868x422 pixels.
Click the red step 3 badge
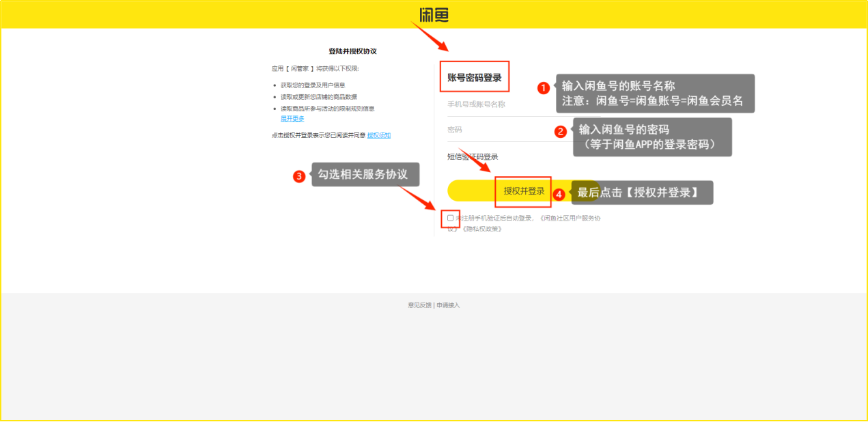(298, 176)
